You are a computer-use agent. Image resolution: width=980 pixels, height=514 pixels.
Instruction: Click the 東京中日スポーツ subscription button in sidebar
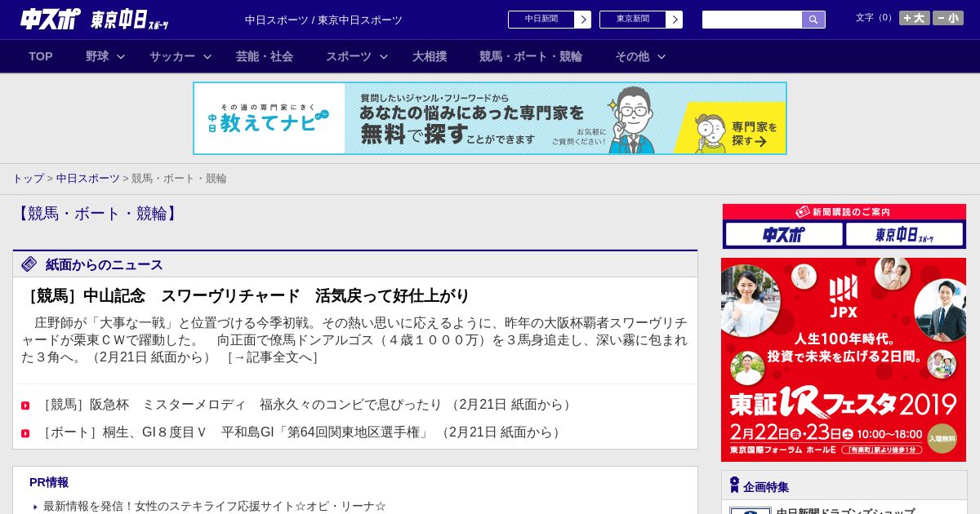point(904,234)
